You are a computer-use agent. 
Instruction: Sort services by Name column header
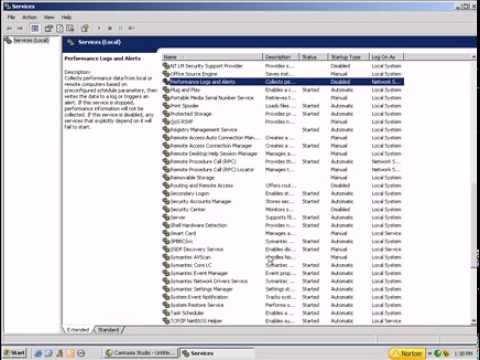tap(212, 57)
